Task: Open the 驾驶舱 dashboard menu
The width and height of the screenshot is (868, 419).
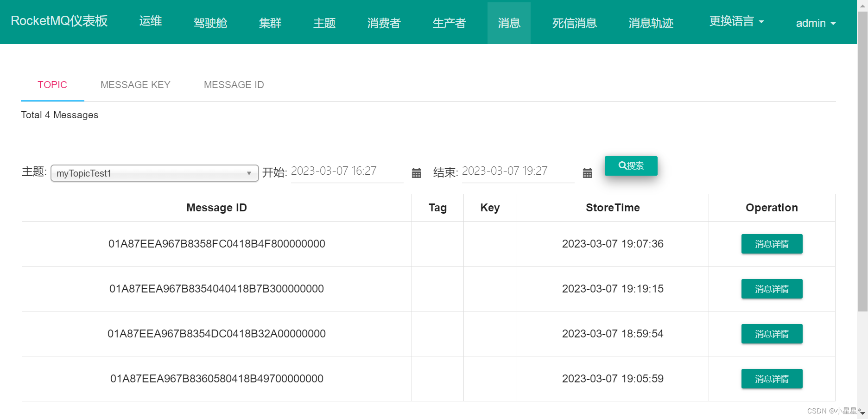Action: tap(210, 23)
